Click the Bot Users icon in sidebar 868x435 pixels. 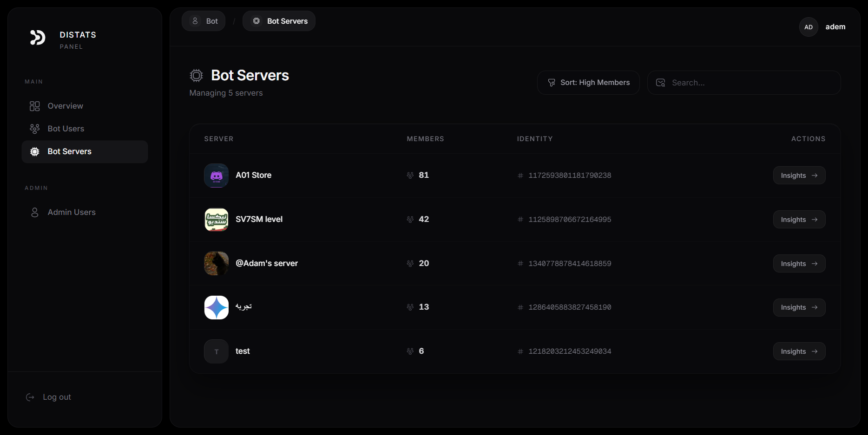coord(34,128)
